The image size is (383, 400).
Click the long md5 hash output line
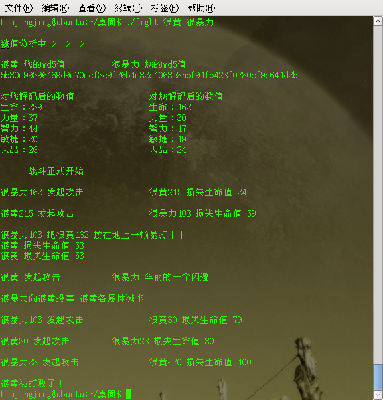149,75
